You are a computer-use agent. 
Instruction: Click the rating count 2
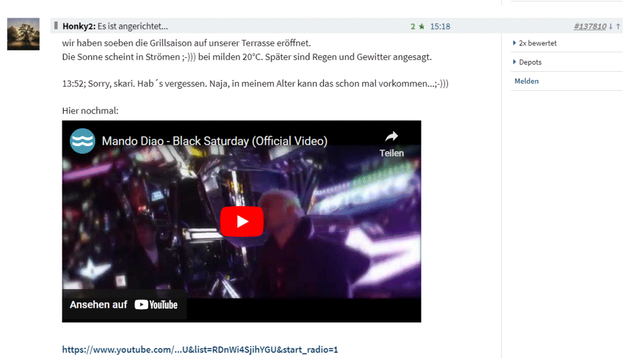click(413, 26)
